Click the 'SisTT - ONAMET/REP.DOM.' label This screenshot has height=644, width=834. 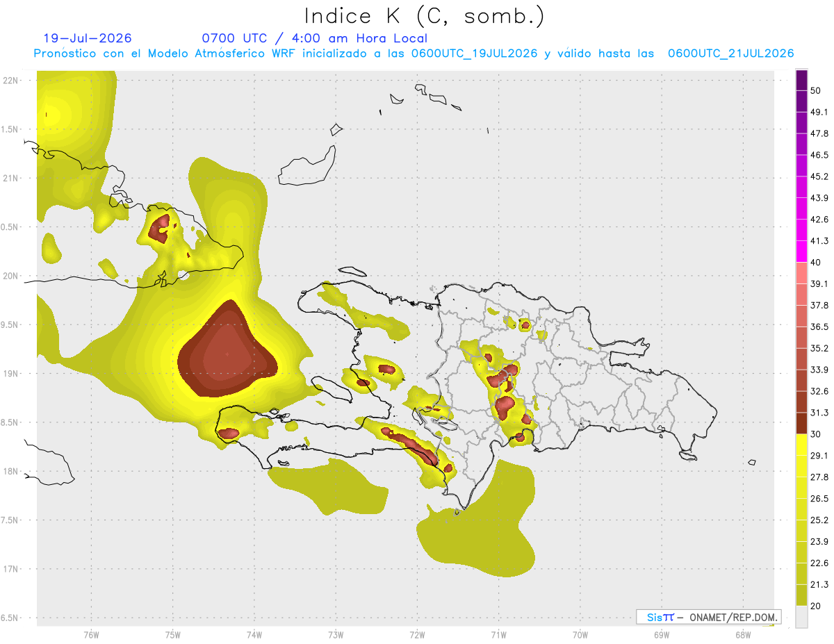[x=708, y=617]
